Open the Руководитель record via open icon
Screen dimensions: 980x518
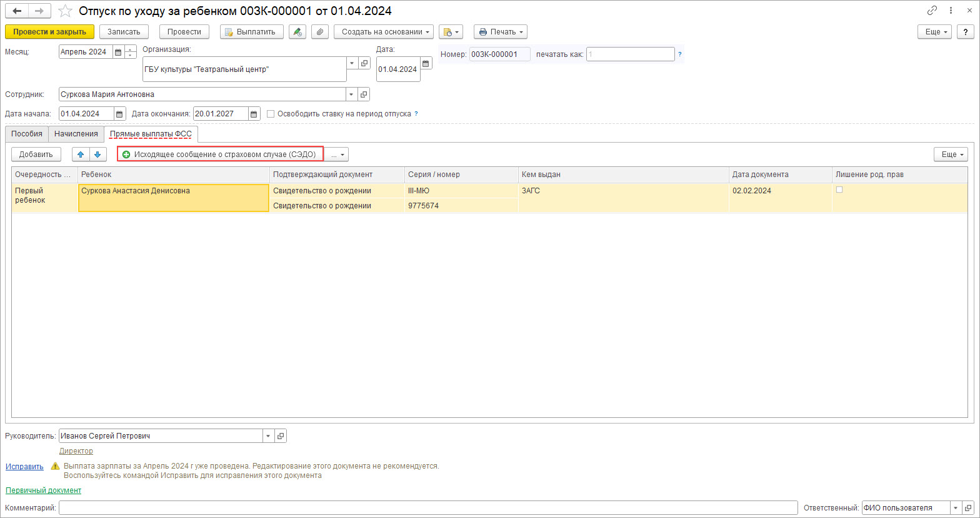click(x=281, y=436)
